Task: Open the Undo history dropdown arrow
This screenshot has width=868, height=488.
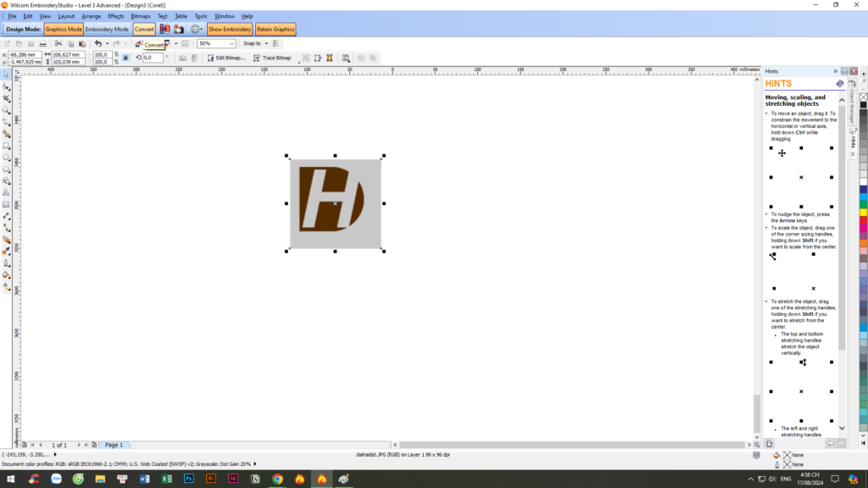Action: coord(107,44)
